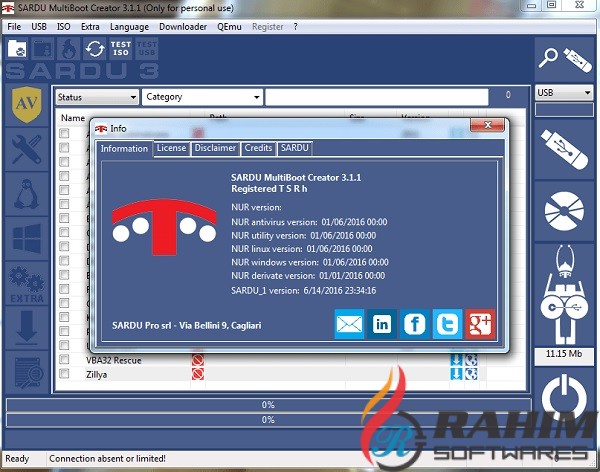
Task: Click the web globe icon in VBA32 Rescue row
Action: click(471, 360)
